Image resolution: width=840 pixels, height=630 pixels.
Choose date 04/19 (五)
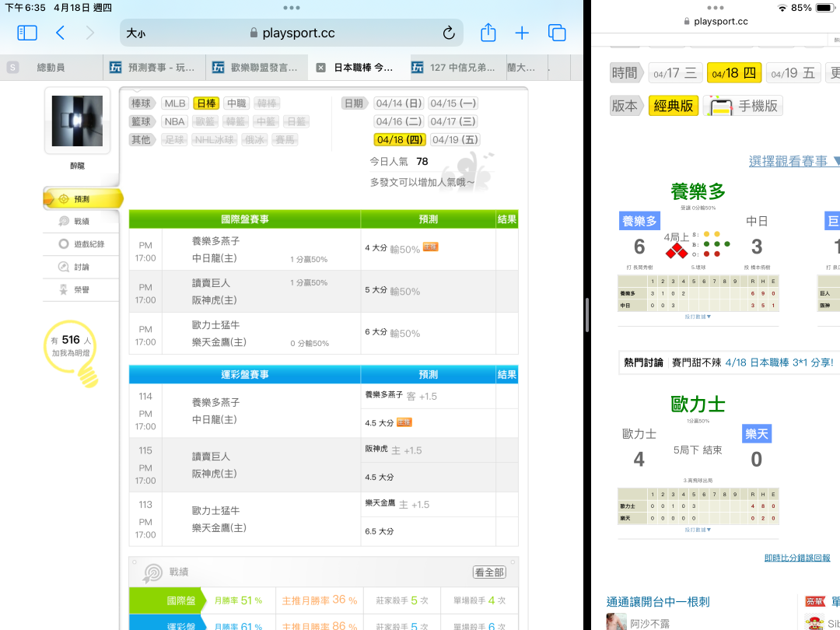click(455, 140)
